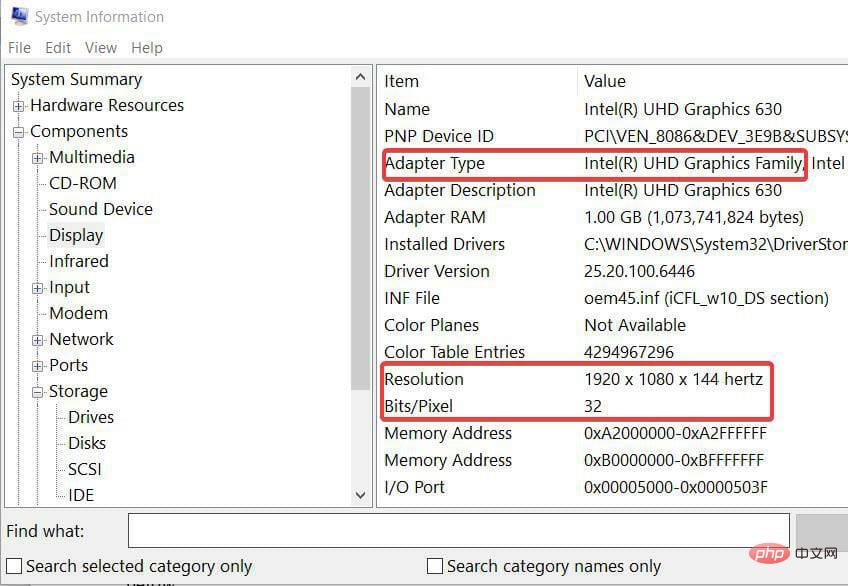Click the tree scrollbar down arrow

(x=361, y=495)
